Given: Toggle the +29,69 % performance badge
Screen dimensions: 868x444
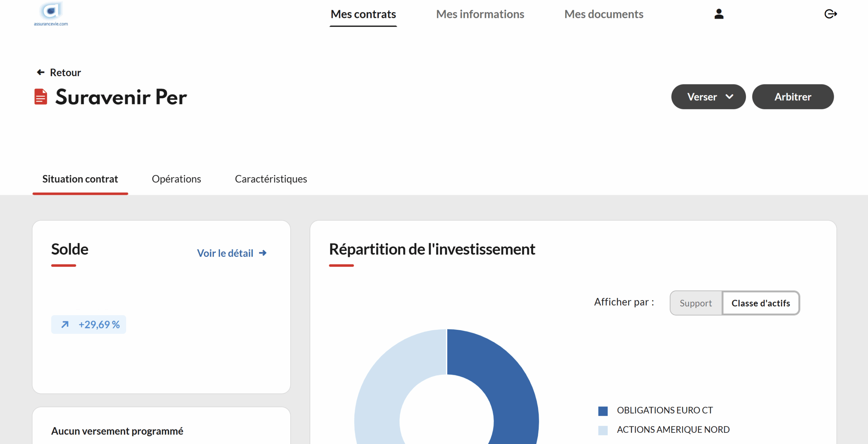Looking at the screenshot, I should [88, 324].
